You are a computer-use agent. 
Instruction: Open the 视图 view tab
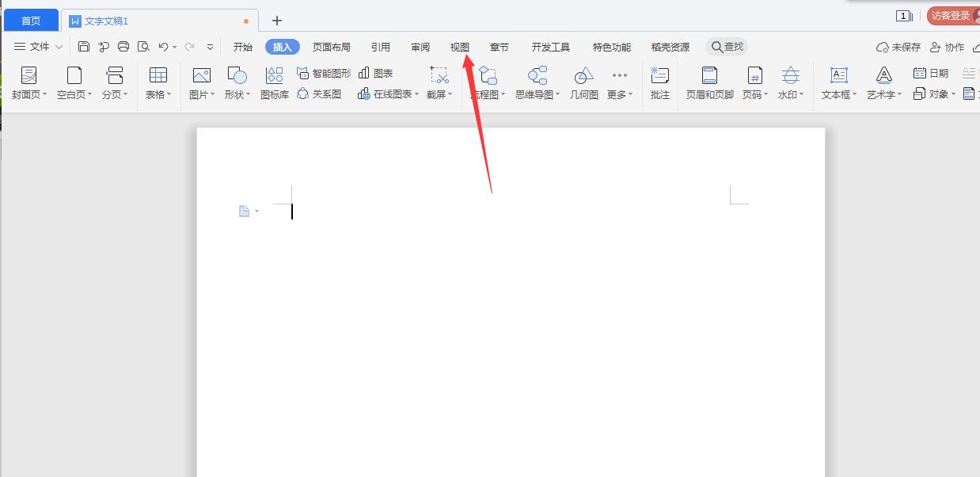pos(459,47)
